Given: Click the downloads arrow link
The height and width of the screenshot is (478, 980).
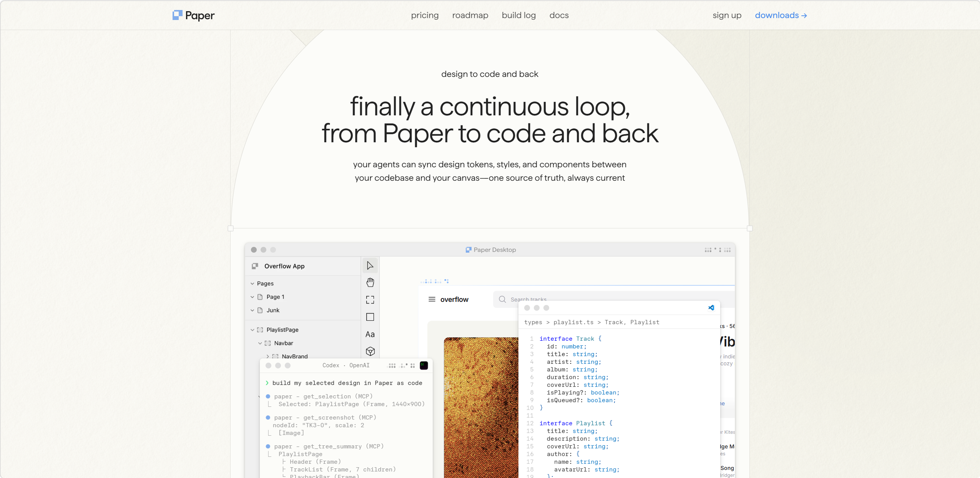Looking at the screenshot, I should coord(781,15).
